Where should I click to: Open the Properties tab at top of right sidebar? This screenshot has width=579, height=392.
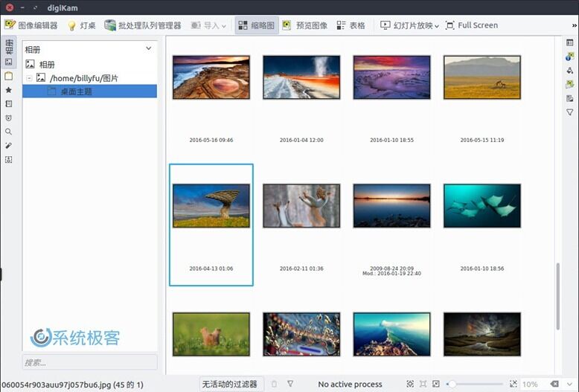pyautogui.click(x=570, y=43)
